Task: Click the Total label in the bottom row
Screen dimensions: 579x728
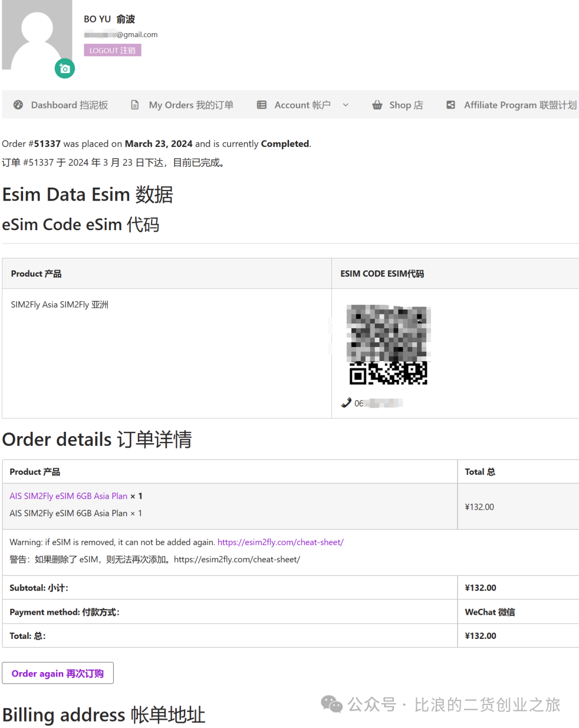Action: [27, 636]
